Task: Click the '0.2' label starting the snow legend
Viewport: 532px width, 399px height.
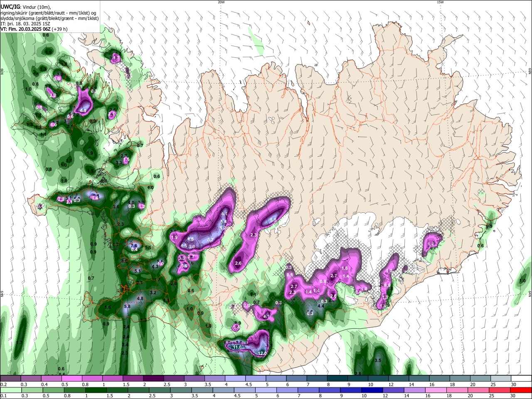Action: pos(3,384)
